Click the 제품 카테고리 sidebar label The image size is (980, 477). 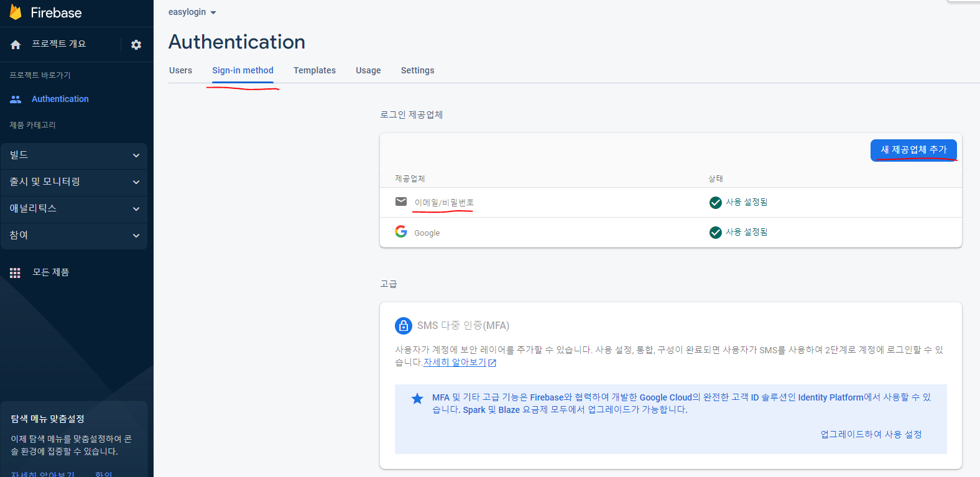(32, 125)
